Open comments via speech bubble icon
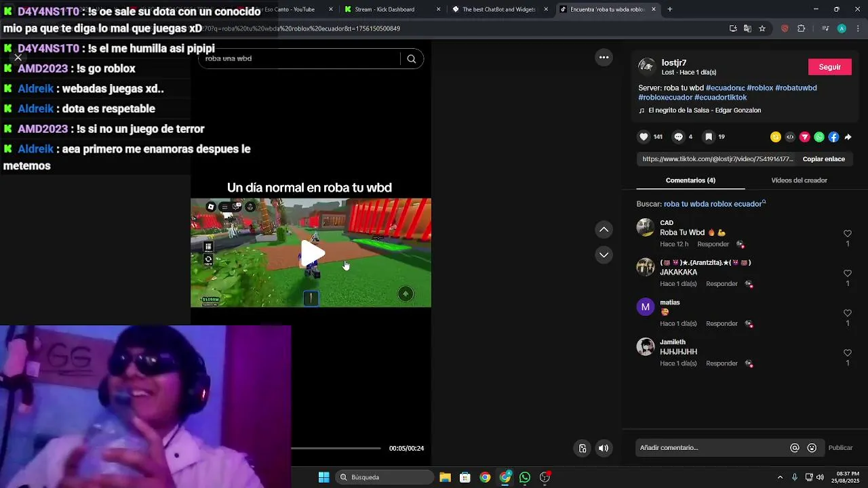Image resolution: width=868 pixels, height=488 pixels. click(678, 137)
